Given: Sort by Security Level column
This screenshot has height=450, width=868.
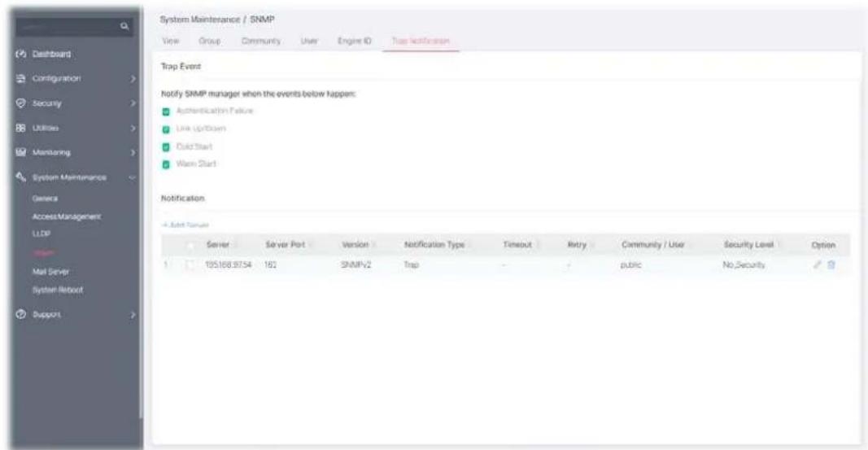Looking at the screenshot, I should [x=748, y=245].
